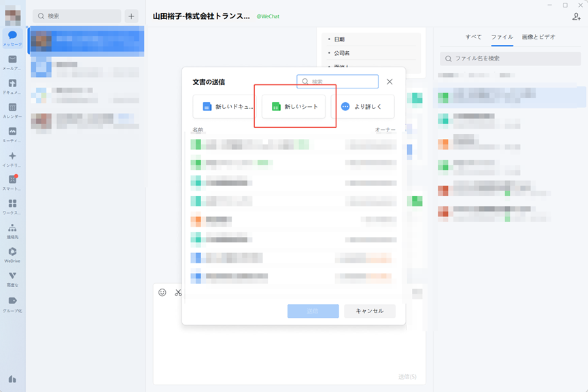
Task: Create a new sheet (新しいシート)
Action: click(x=294, y=107)
